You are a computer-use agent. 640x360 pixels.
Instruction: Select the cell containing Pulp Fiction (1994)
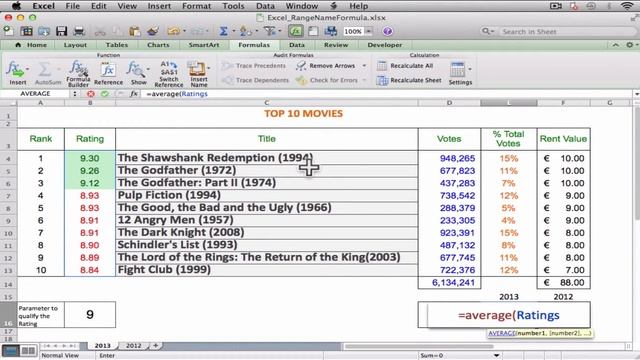tap(267, 195)
